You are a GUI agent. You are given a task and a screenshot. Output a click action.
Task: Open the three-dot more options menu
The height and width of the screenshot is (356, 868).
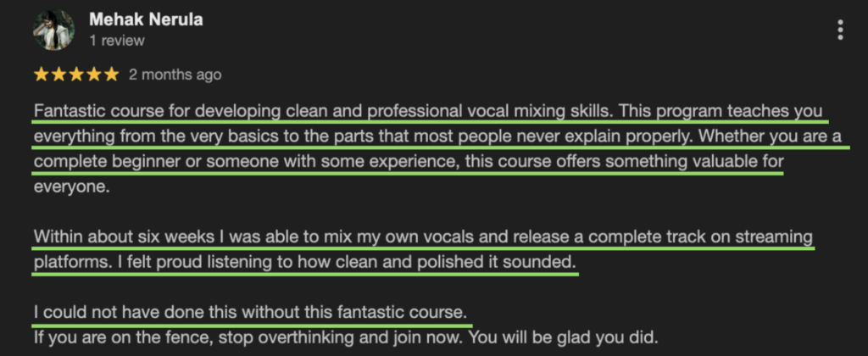[840, 31]
